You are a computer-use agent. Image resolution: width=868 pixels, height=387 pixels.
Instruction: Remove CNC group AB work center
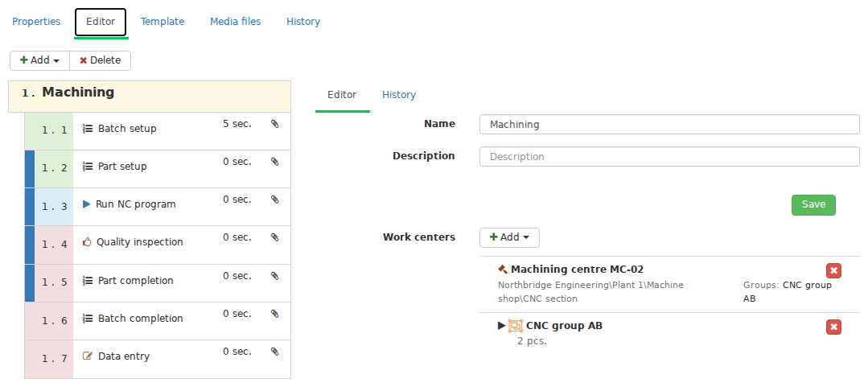(x=833, y=327)
